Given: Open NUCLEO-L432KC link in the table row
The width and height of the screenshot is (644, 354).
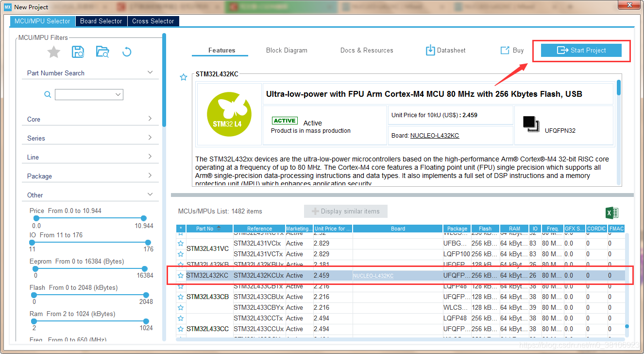Looking at the screenshot, I should (x=373, y=276).
